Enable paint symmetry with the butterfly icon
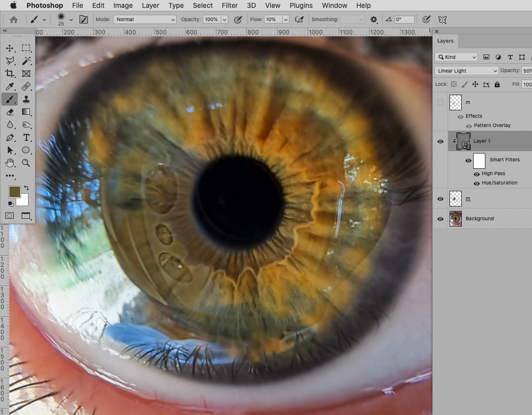Image resolution: width=532 pixels, height=415 pixels. pyautogui.click(x=442, y=19)
